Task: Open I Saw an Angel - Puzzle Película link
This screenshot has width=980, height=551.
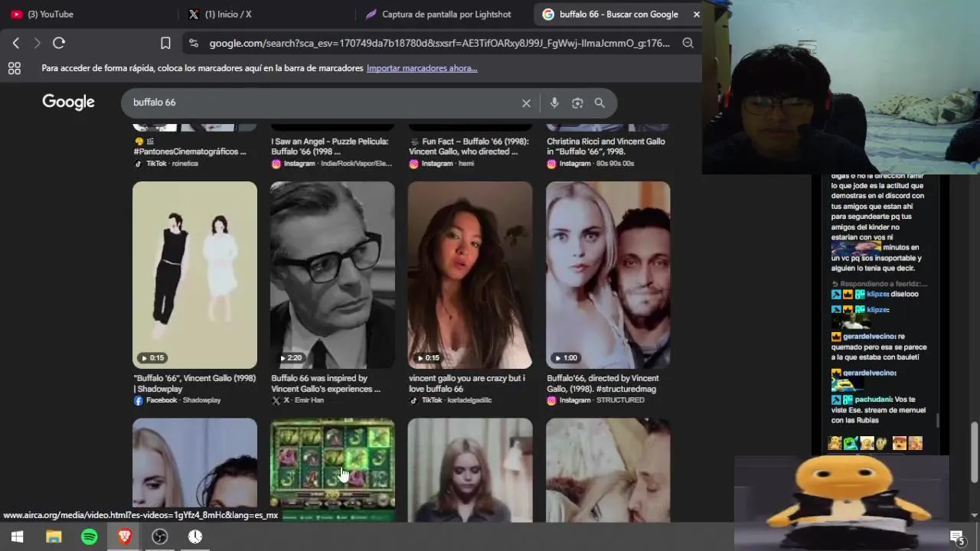Action: point(329,146)
